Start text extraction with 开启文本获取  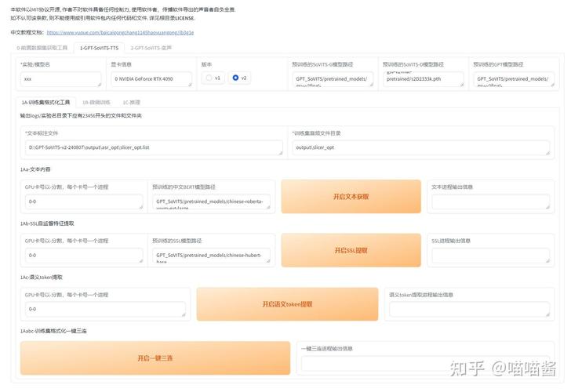[x=351, y=197]
